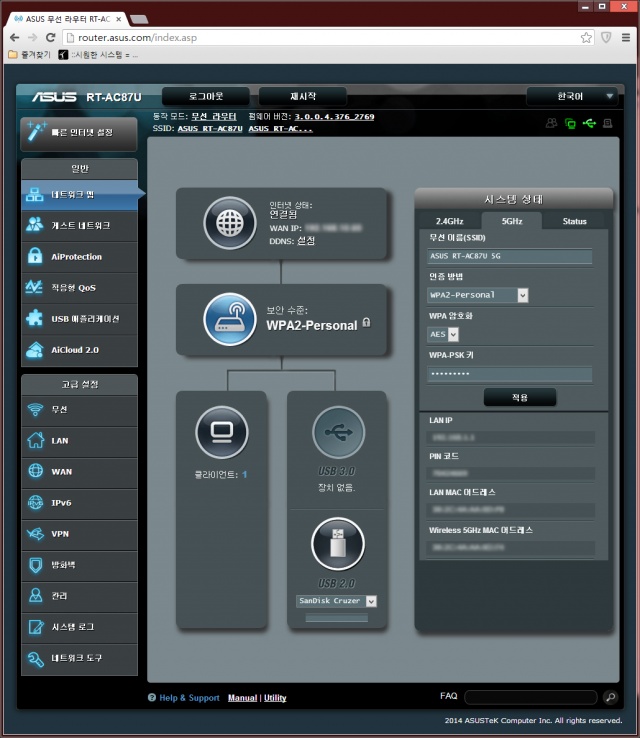Viewport: 640px width, 738px height.
Task: Open the 무선 라우터 operation mode link
Action: [x=214, y=117]
